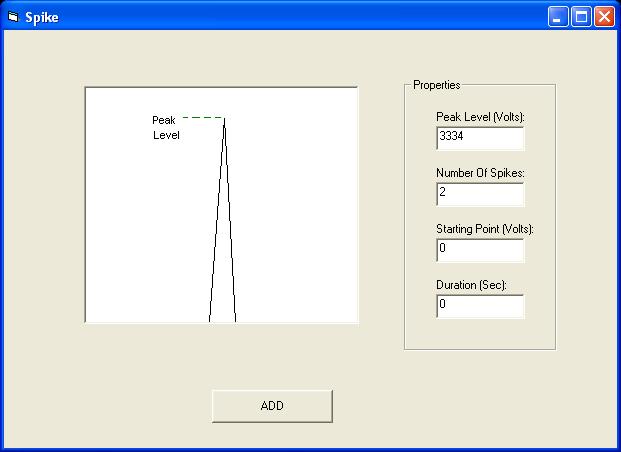Click the ADD button
The image size is (621, 452).
(x=272, y=406)
